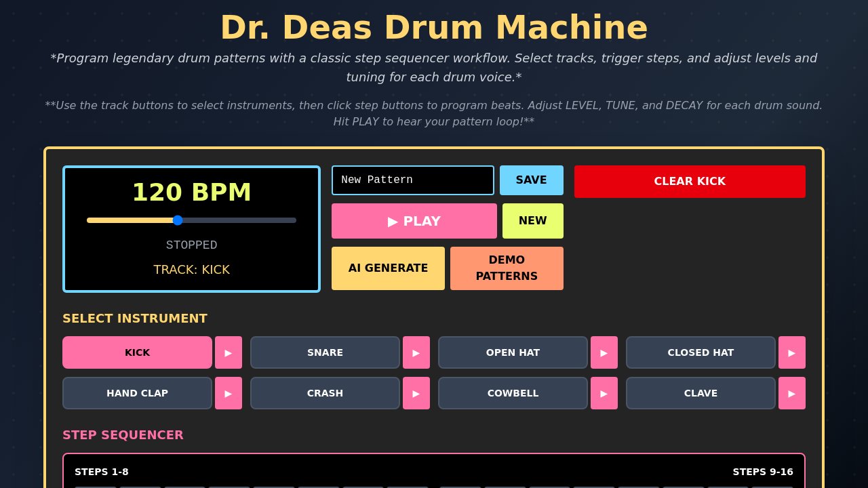Preview the Open Hat sound play icon
This screenshot has height=488, width=868.
pos(604,352)
